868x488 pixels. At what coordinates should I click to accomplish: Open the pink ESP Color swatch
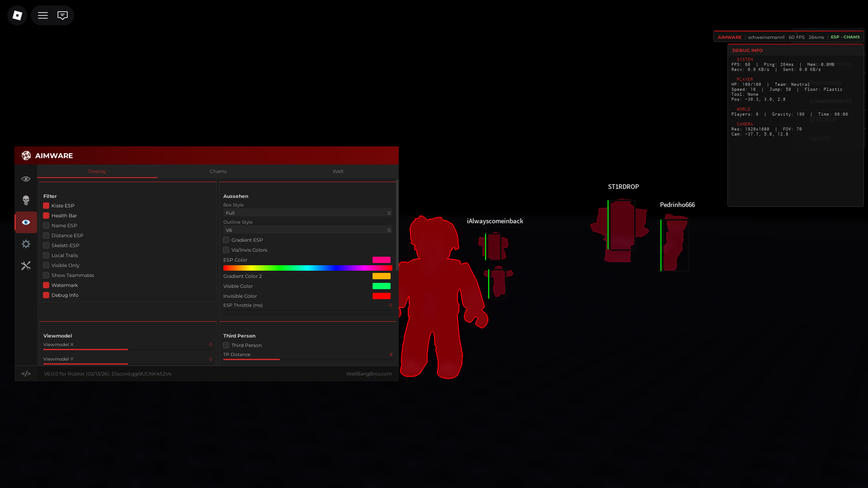(x=382, y=260)
